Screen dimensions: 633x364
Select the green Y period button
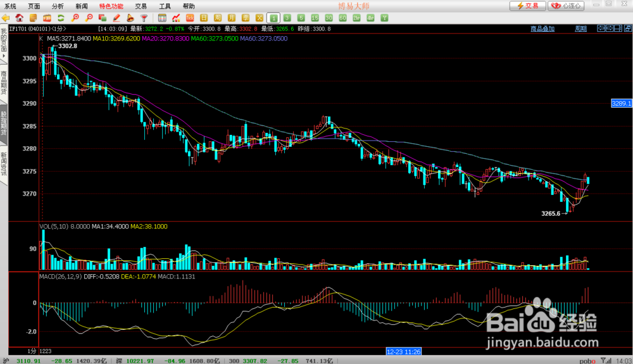384,18
